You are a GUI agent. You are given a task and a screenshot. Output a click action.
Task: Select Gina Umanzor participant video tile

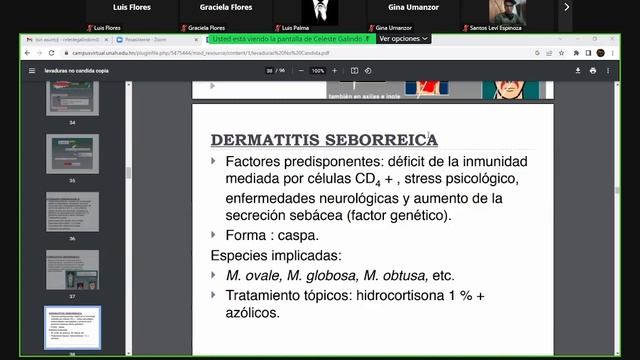[x=413, y=16]
